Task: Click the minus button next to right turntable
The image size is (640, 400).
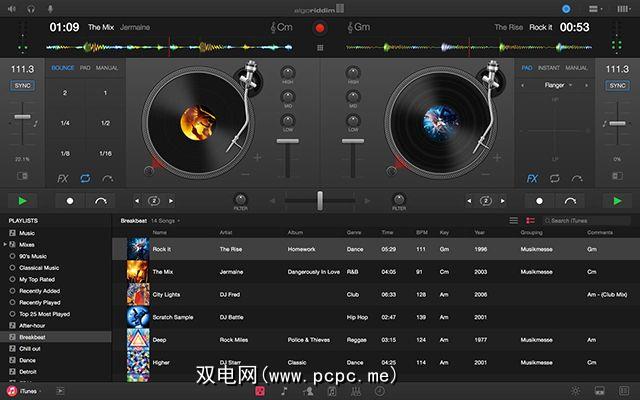Action: click(485, 174)
